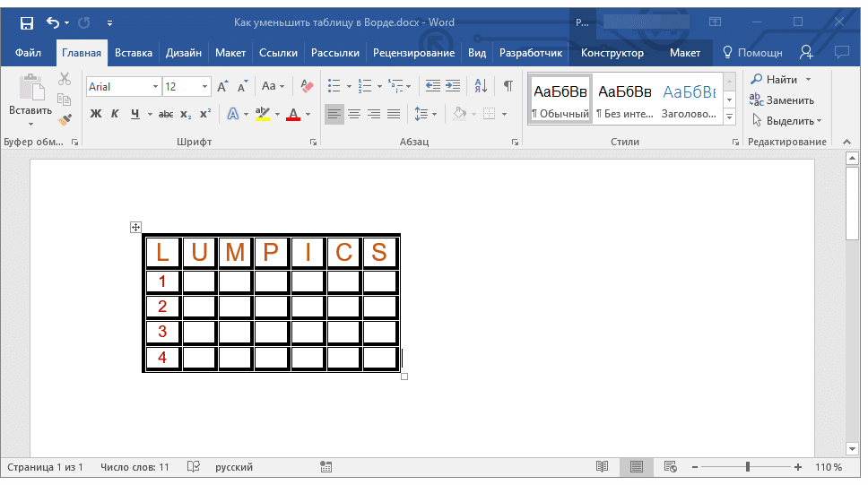Screen dimensions: 868x485
Task: Switch to the Дизайн tab
Action: click(x=183, y=53)
